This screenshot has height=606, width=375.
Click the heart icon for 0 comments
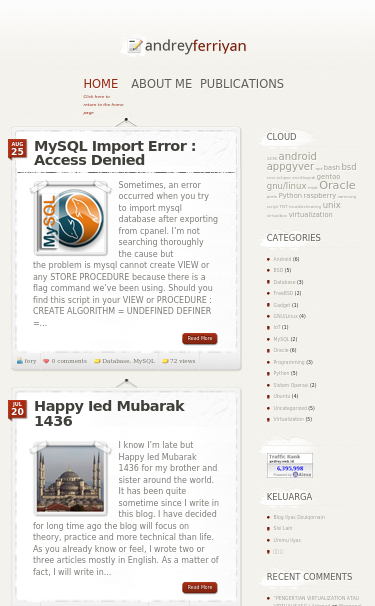(x=46, y=361)
